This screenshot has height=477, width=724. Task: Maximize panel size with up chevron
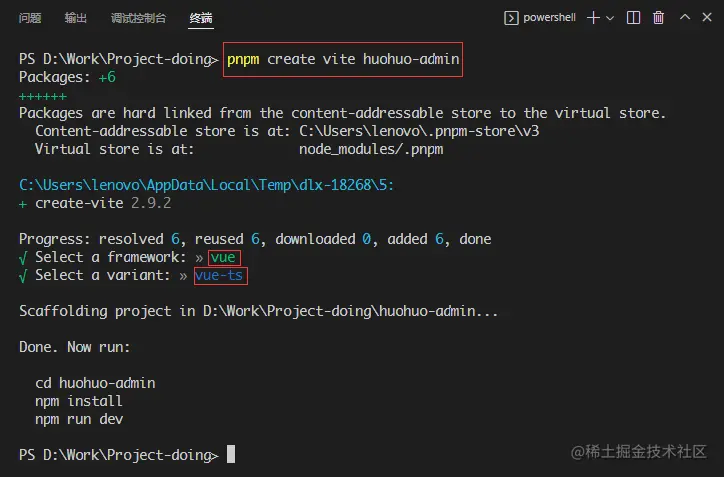pyautogui.click(x=685, y=17)
